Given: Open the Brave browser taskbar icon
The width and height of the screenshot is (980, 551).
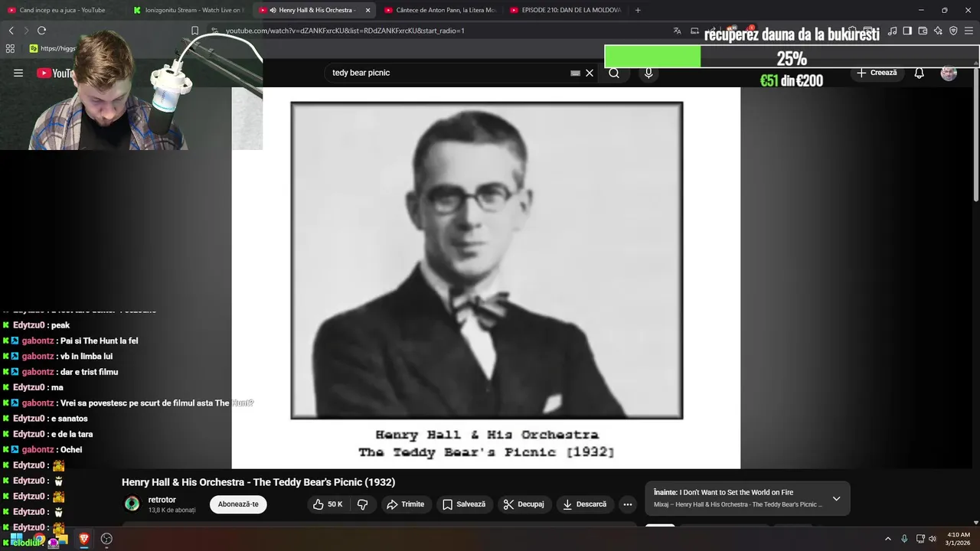Looking at the screenshot, I should (84, 539).
